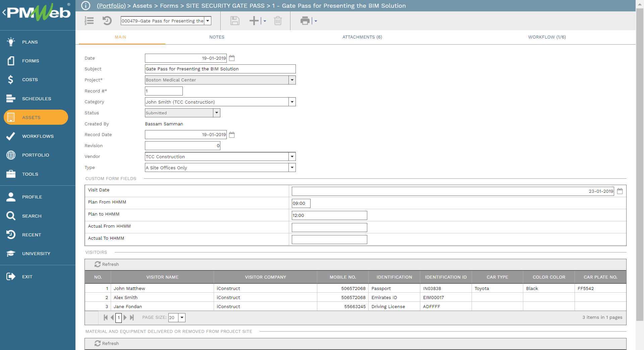Click the calendar icon for Visit Date
This screenshot has width=644, height=350.
[x=620, y=191]
